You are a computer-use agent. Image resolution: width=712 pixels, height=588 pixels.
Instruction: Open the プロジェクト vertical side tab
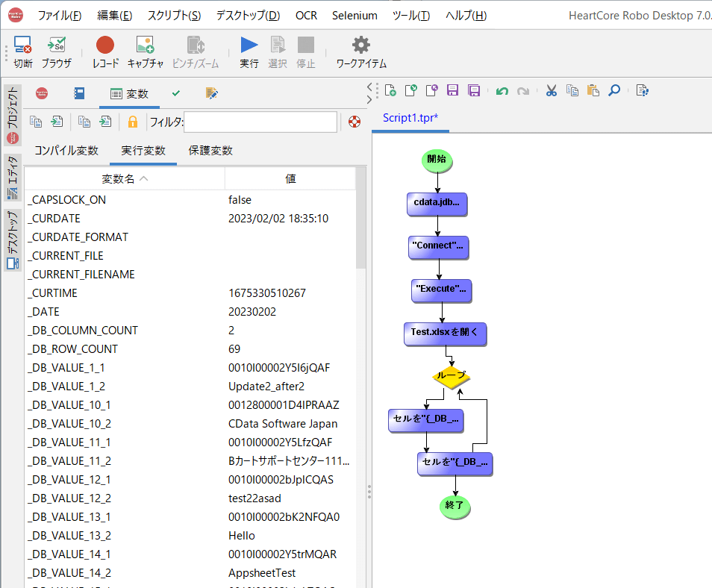(x=13, y=114)
